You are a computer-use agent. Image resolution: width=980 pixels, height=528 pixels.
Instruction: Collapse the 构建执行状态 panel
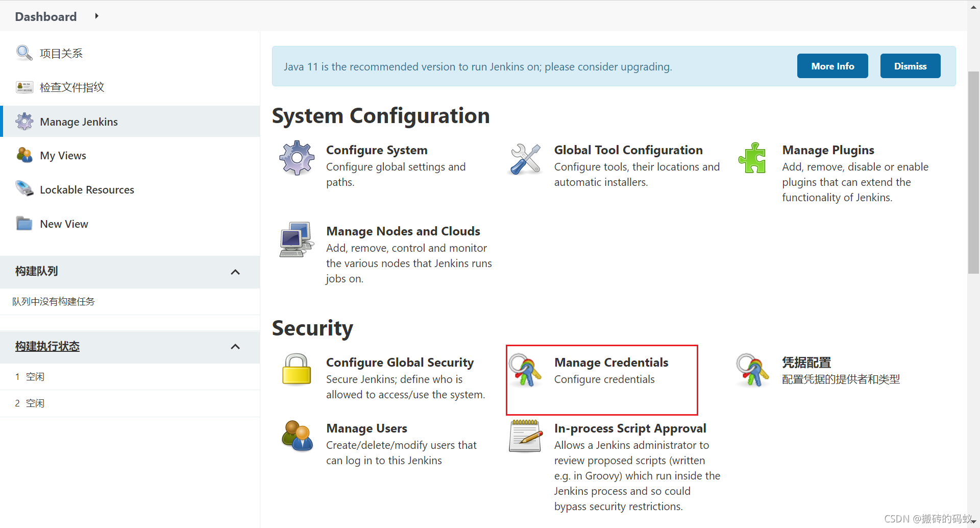point(235,347)
